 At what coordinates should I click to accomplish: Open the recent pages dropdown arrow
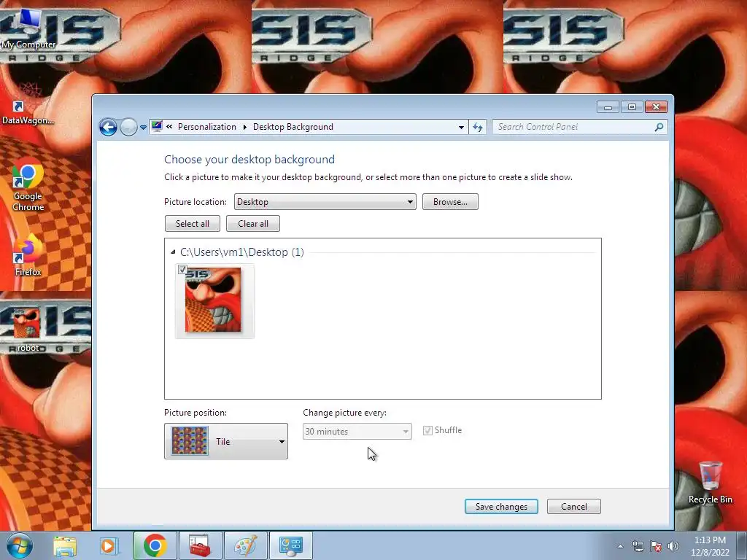tap(143, 128)
